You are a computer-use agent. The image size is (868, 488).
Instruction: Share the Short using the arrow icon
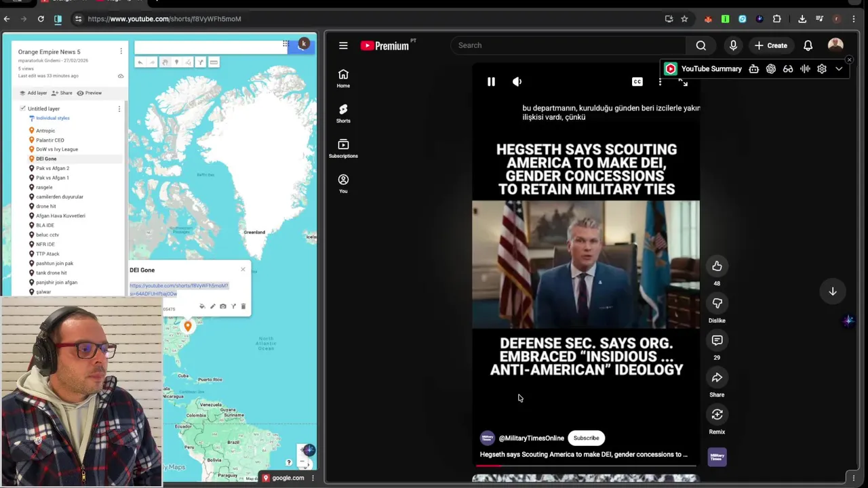pyautogui.click(x=717, y=378)
